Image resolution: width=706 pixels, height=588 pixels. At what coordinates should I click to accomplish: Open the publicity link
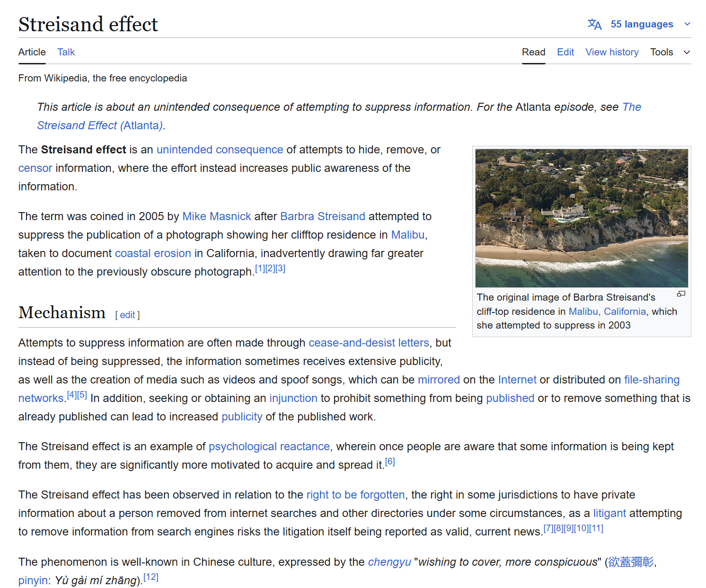click(x=242, y=417)
